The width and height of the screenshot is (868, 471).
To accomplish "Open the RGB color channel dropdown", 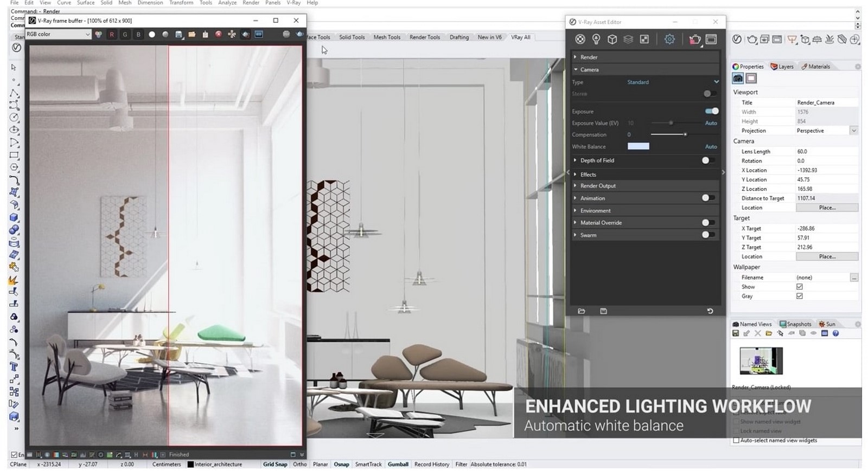I will (x=58, y=34).
